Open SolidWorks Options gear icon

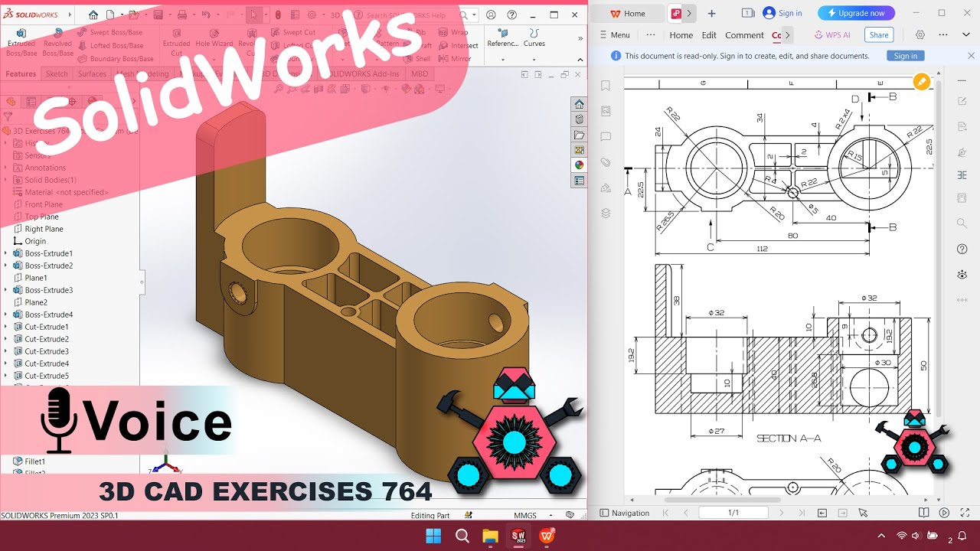312,15
